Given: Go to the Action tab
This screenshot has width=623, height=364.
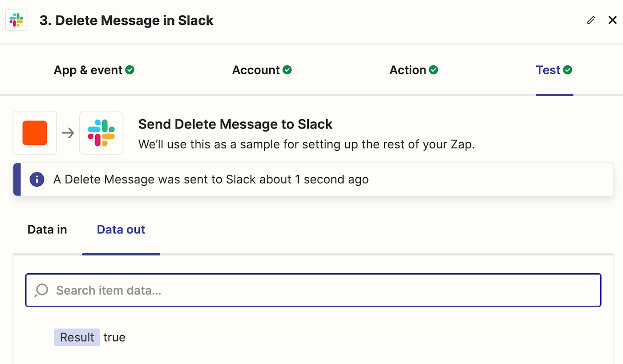Looking at the screenshot, I should tap(408, 70).
